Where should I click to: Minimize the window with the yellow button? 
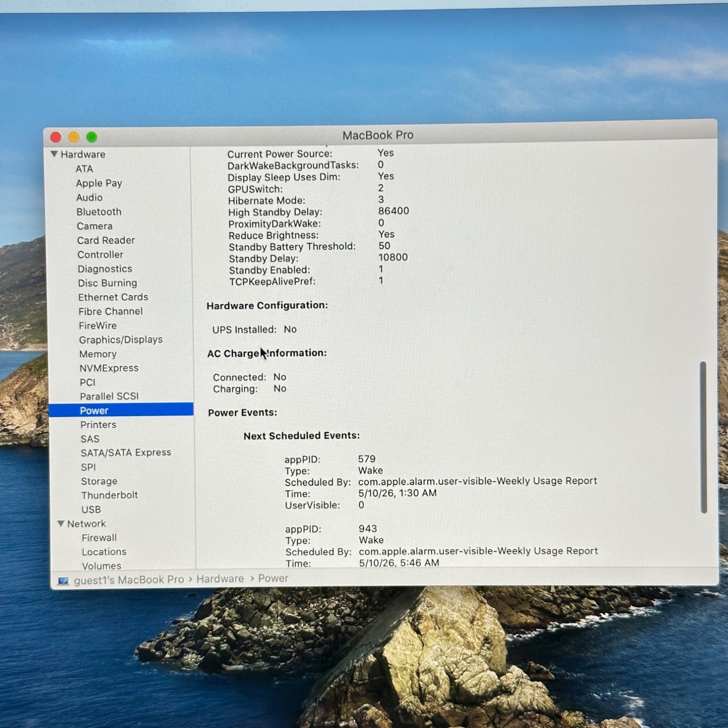tap(74, 137)
